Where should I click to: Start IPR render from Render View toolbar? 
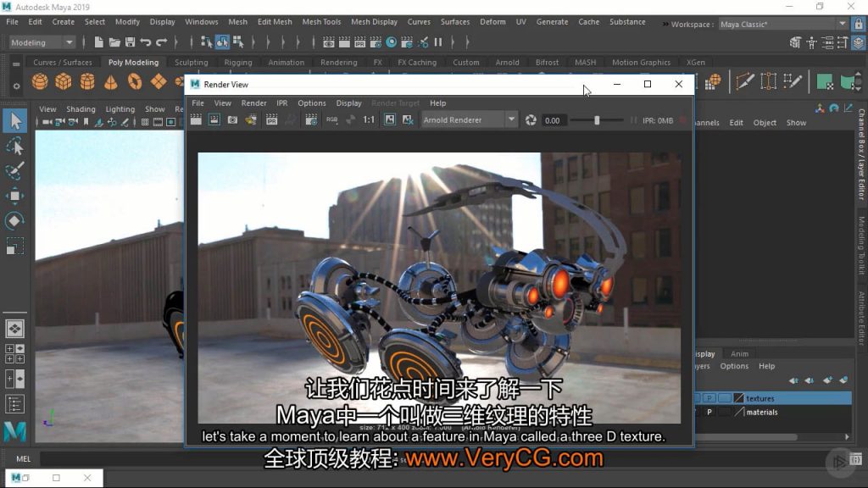[x=272, y=119]
